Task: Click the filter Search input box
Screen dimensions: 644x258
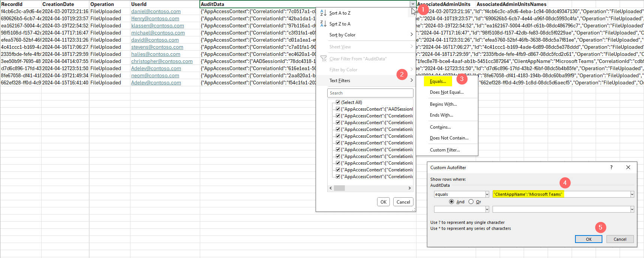Action: point(370,93)
